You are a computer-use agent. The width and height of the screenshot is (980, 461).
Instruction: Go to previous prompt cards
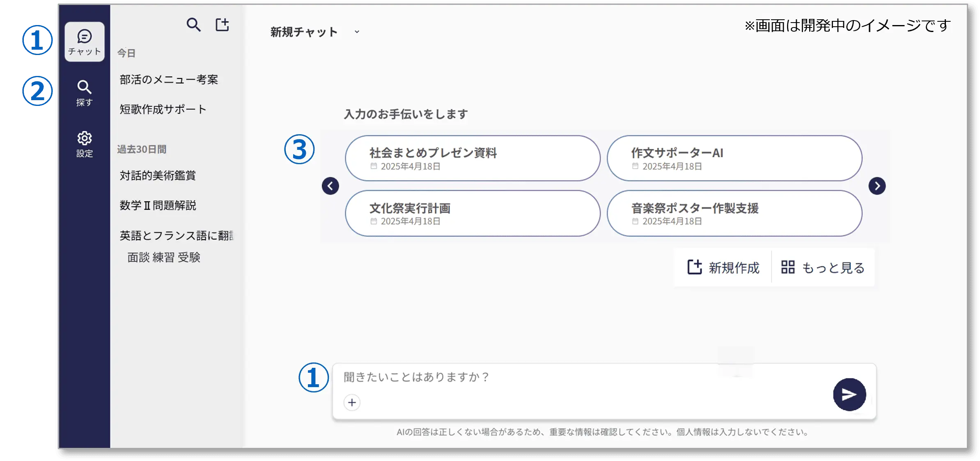tap(330, 186)
